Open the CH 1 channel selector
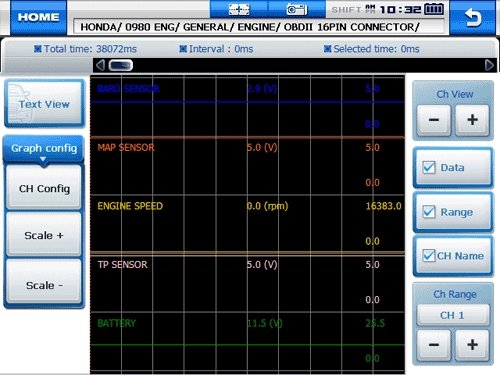Screen dimensions: 500x375 coord(453,315)
